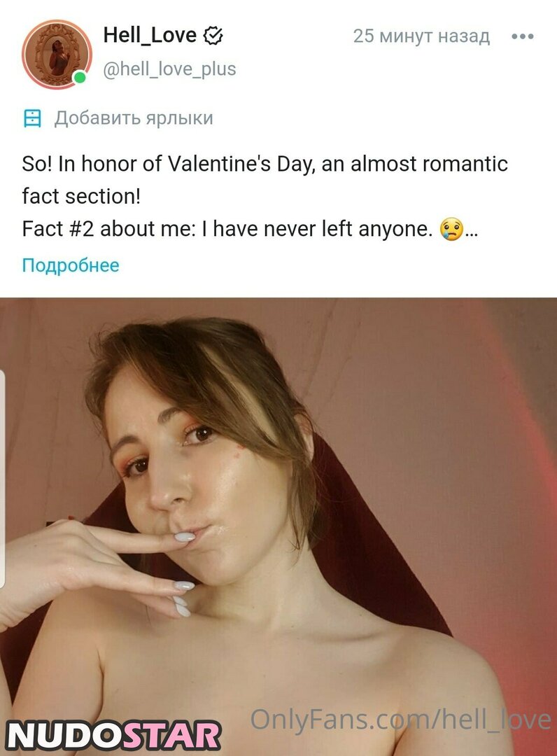This screenshot has width=557, height=756.
Task: Expand post with Подробнее link
Action: tap(71, 265)
